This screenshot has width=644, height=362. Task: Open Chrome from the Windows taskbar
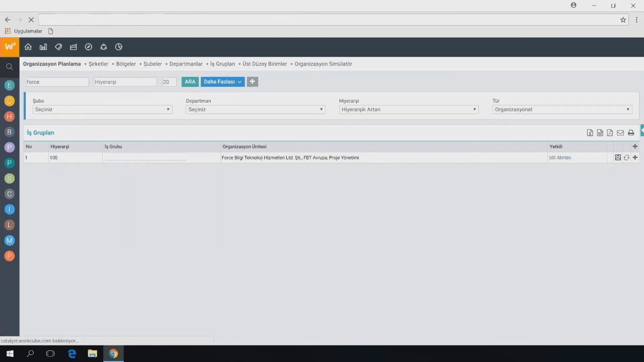113,353
